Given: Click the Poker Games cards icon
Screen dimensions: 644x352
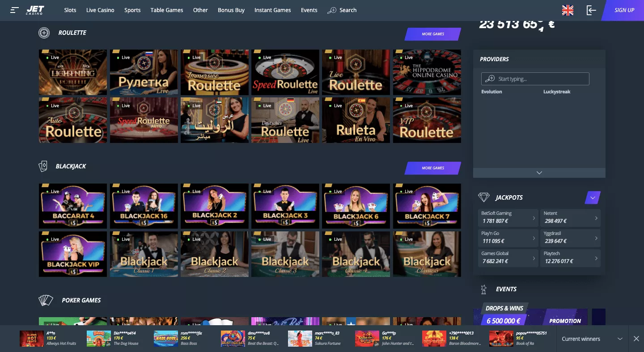Looking at the screenshot, I should (46, 300).
